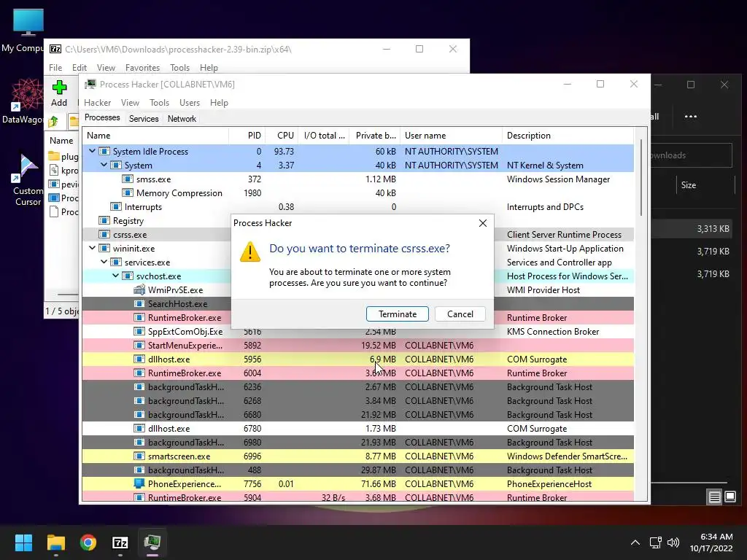
Task: Sort processes by PID column
Action: (247, 136)
